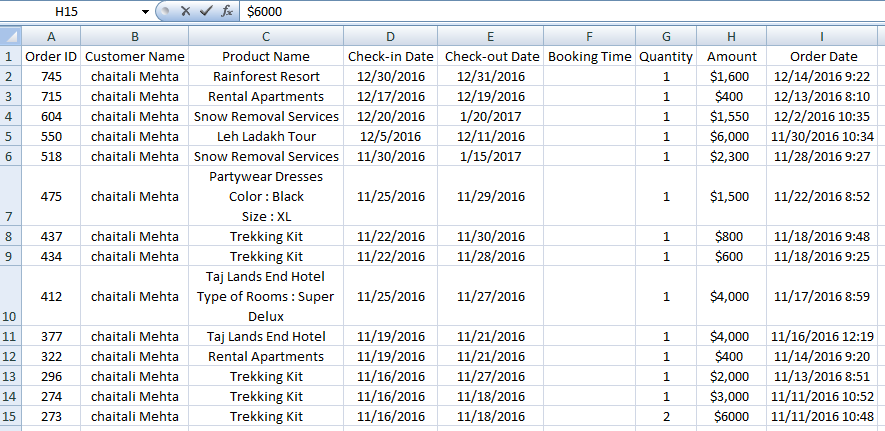The width and height of the screenshot is (885, 431).
Task: Select the quantity cell showing 2
Action: (666, 416)
